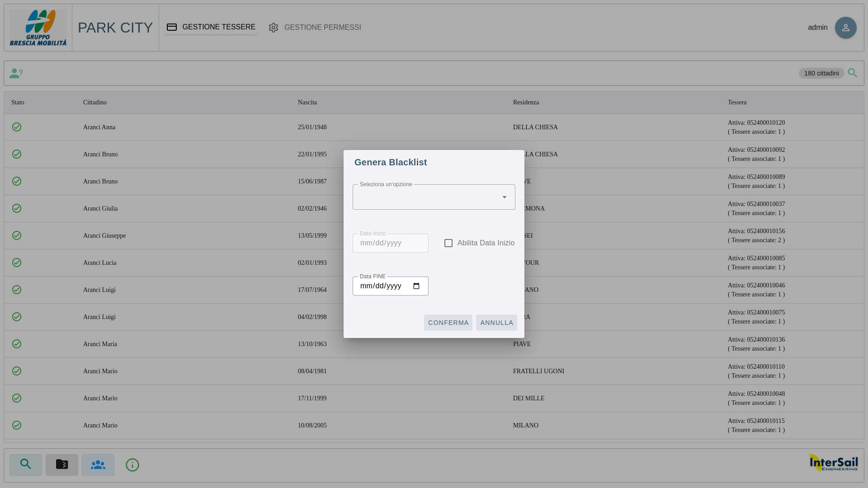Image resolution: width=868 pixels, height=488 pixels.
Task: Enable the Abilita Data Inizio checkbox
Action: click(448, 243)
